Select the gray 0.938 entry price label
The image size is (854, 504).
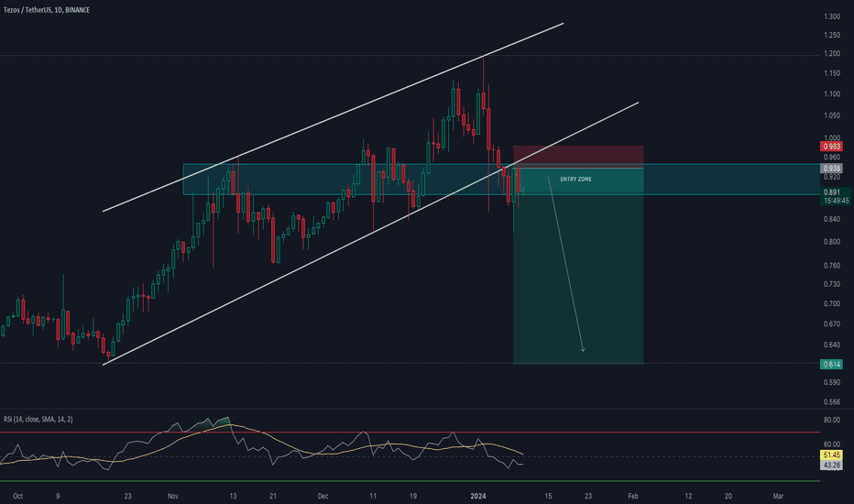[x=831, y=169]
